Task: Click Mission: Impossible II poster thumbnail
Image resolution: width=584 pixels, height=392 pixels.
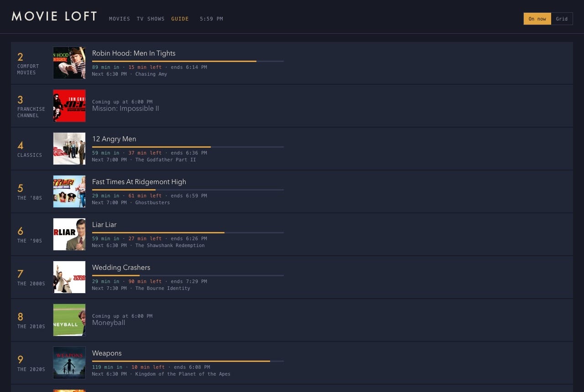Action: coord(69,106)
